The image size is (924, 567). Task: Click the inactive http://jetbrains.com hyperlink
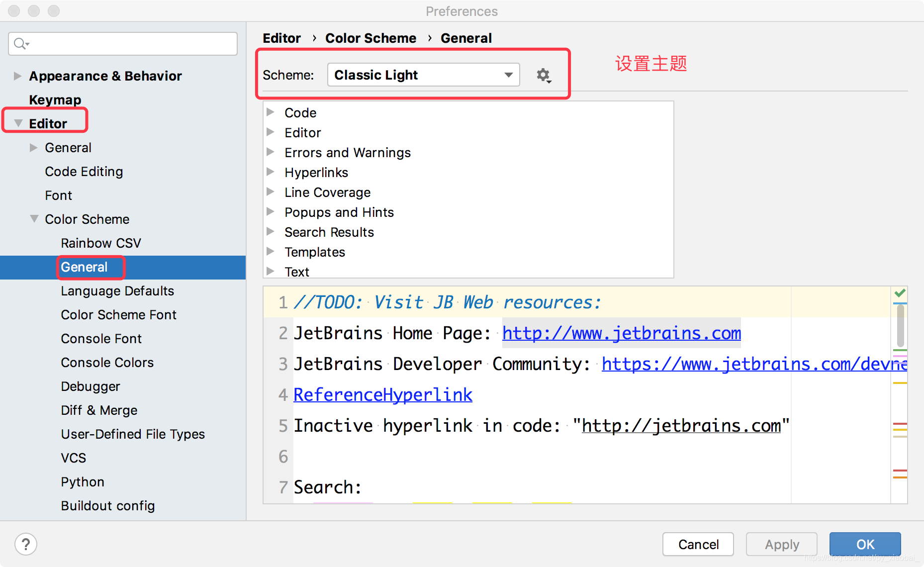[681, 425]
